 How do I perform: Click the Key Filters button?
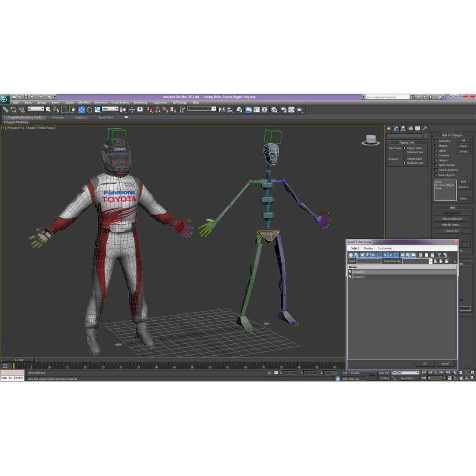tap(408, 378)
